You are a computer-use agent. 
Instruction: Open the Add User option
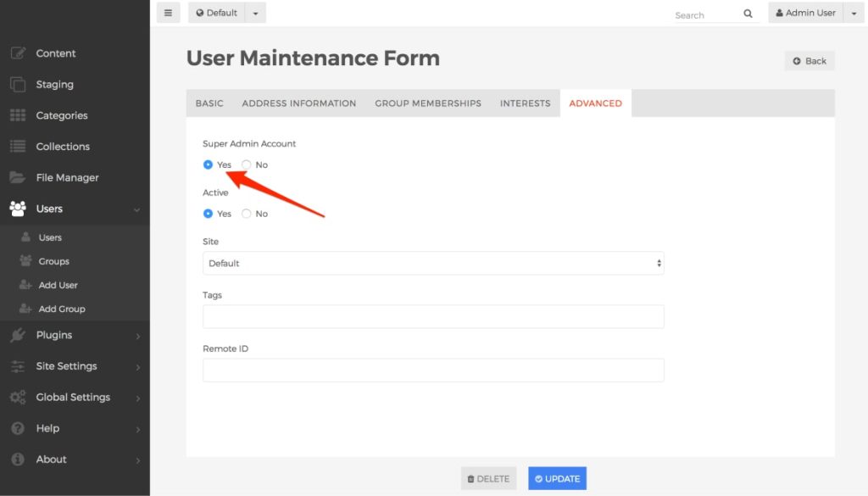click(x=58, y=284)
